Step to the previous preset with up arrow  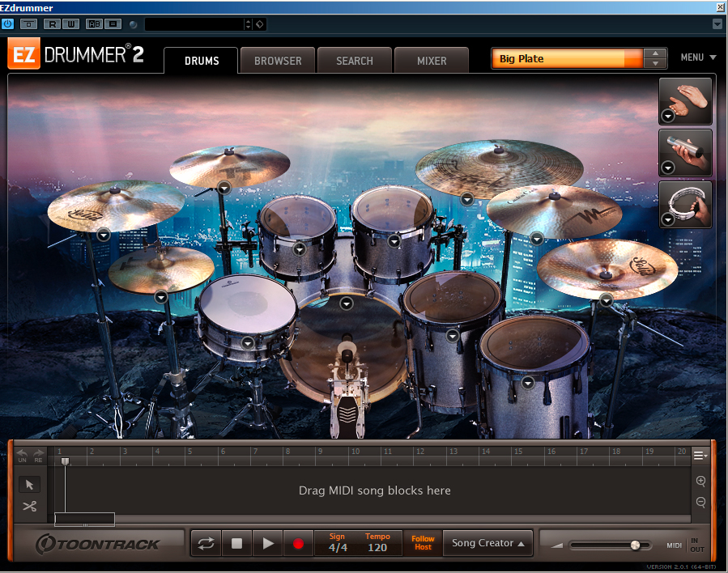[655, 53]
